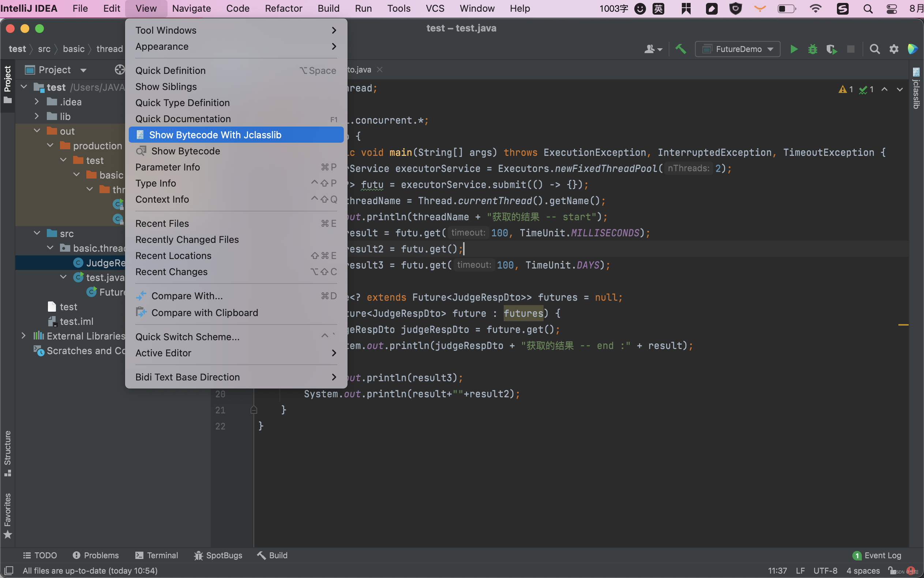Open FutureDemo run configuration dropdown
924x578 pixels.
point(737,49)
